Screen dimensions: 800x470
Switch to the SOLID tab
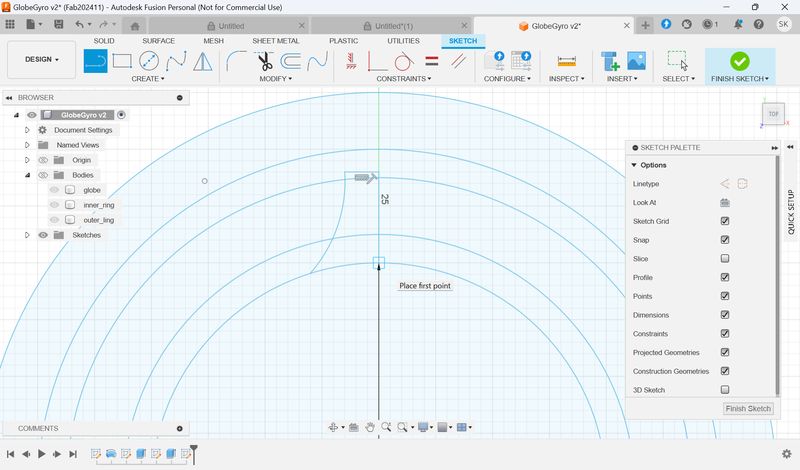[104, 41]
